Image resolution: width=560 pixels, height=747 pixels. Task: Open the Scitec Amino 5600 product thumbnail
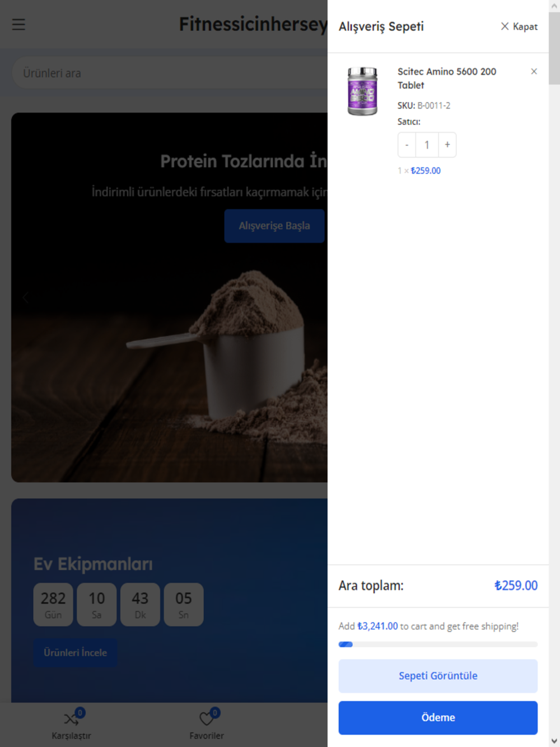362,91
